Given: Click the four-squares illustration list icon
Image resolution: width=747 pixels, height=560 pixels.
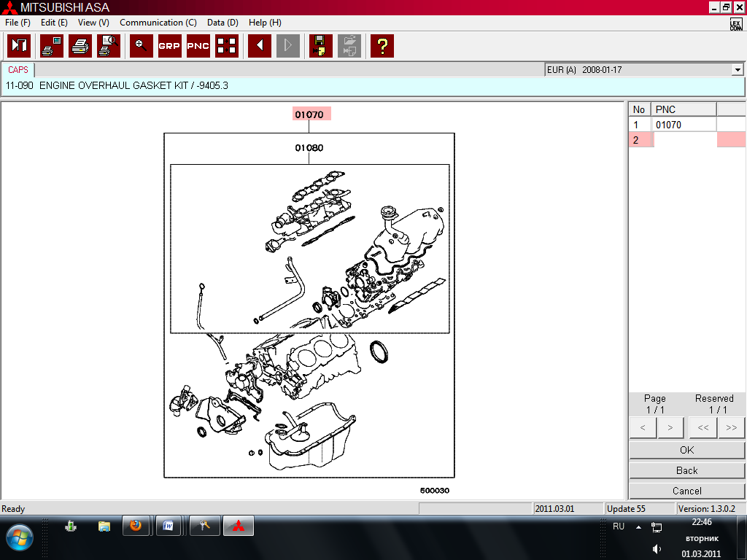Looking at the screenshot, I should point(227,46).
